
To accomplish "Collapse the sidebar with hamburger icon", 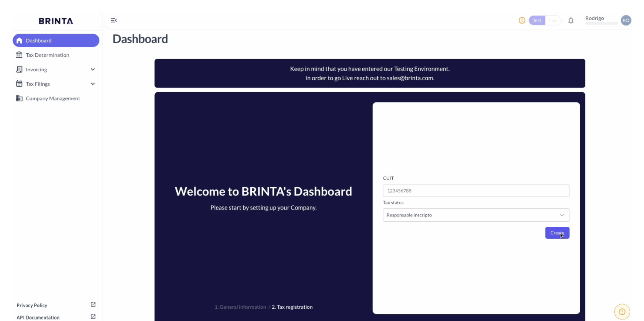I will [x=114, y=20].
